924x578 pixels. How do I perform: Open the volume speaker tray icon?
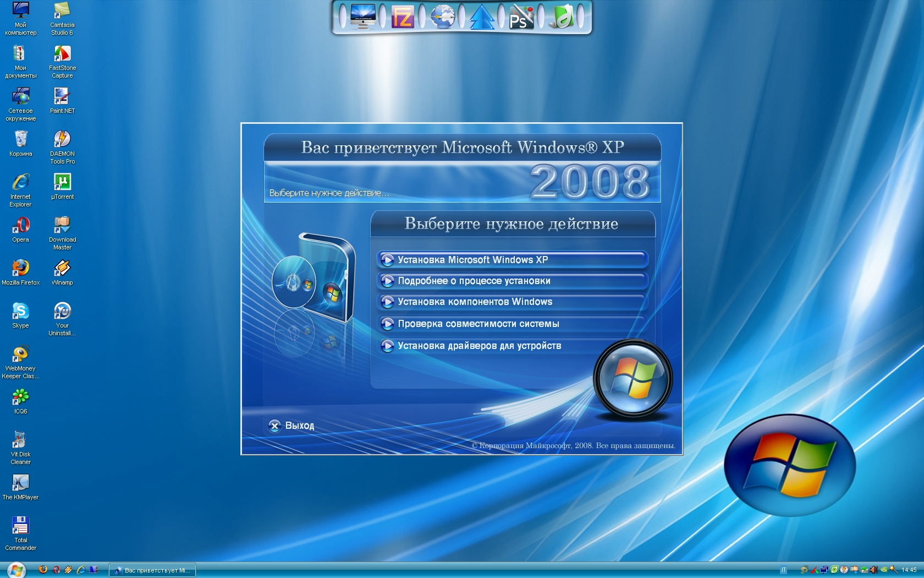[873, 570]
